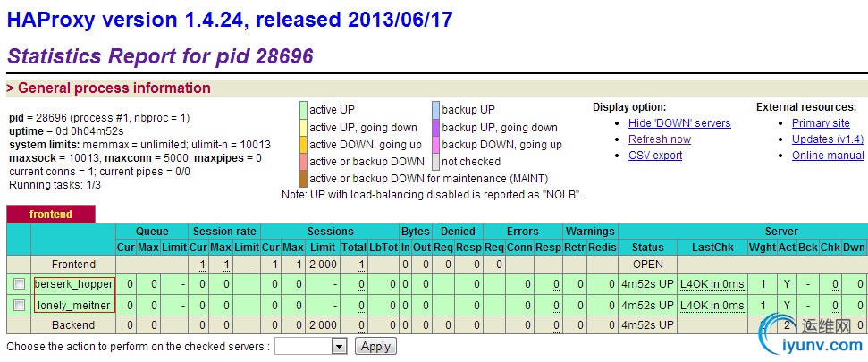Click L4OK in 0ms for berserk_hopper
Image resolution: width=868 pixels, height=362 pixels.
712,284
